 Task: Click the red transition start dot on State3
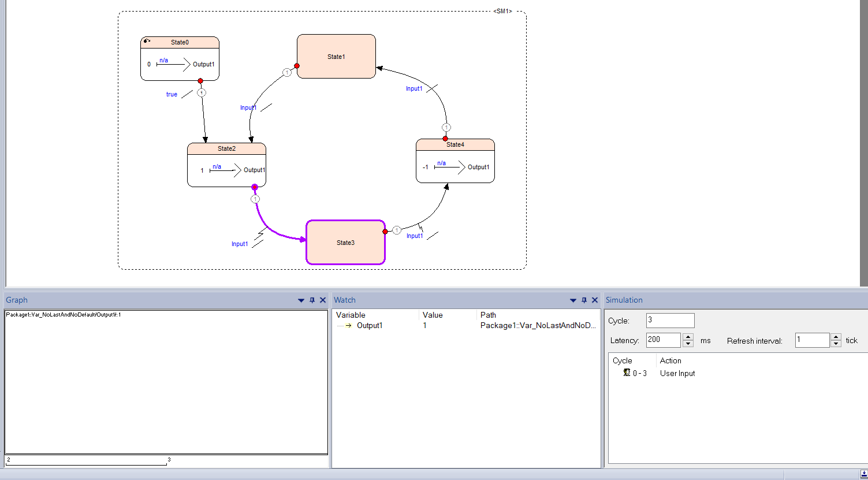click(x=385, y=232)
